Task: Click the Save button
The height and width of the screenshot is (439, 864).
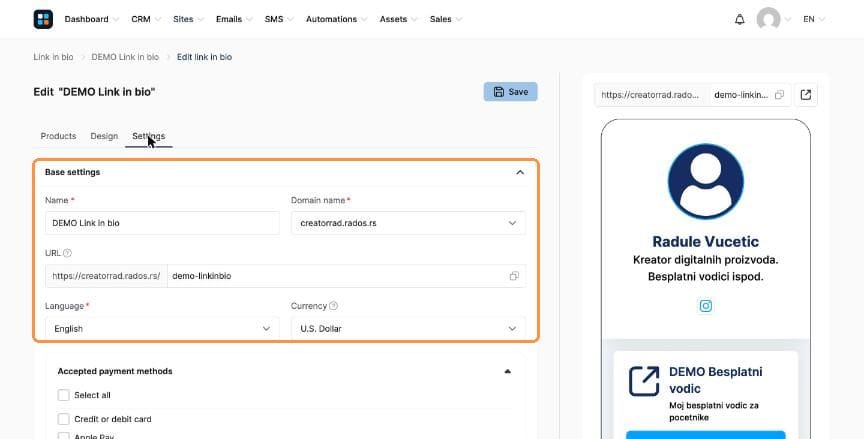Action: [x=510, y=92]
